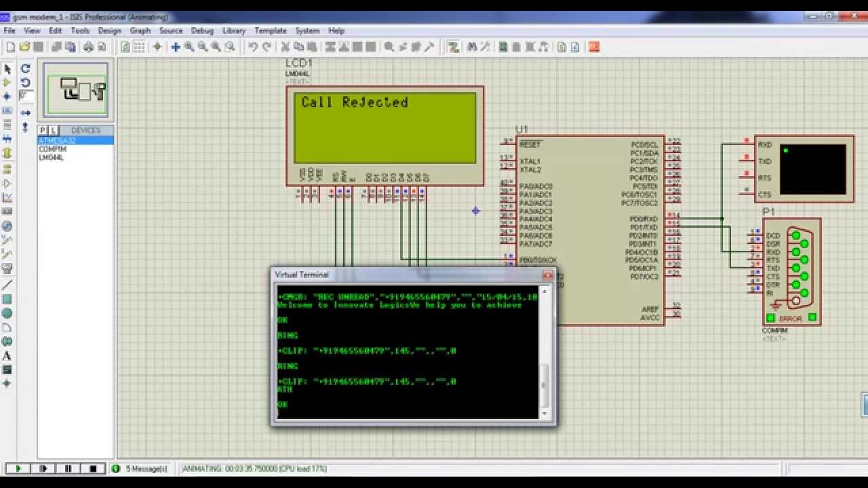Redraw the display using refresh icon
This screenshot has width=868, height=488.
pos(125,47)
